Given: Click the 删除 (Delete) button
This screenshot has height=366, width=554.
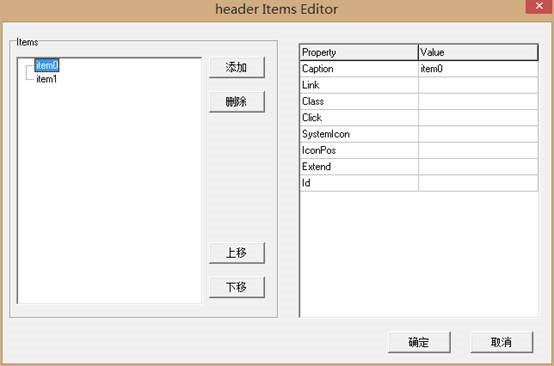Looking at the screenshot, I should pos(236,102).
